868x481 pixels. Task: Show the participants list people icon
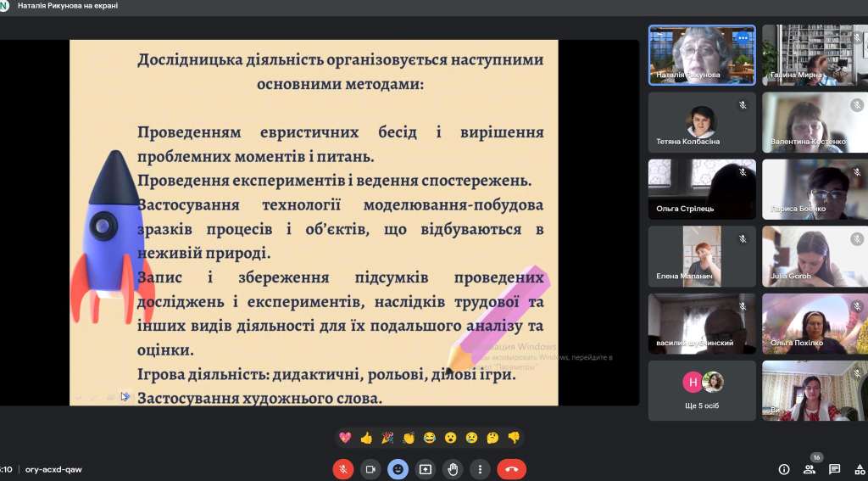[810, 469]
